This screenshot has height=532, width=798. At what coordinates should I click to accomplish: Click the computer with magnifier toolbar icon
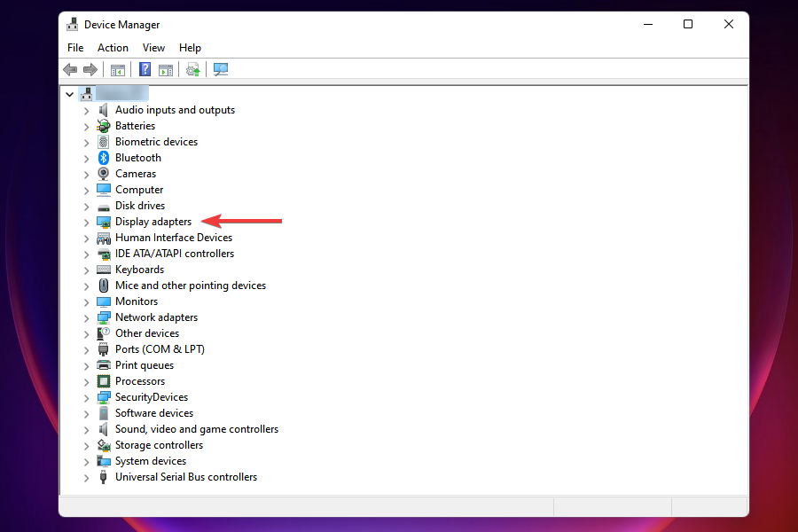coord(220,69)
